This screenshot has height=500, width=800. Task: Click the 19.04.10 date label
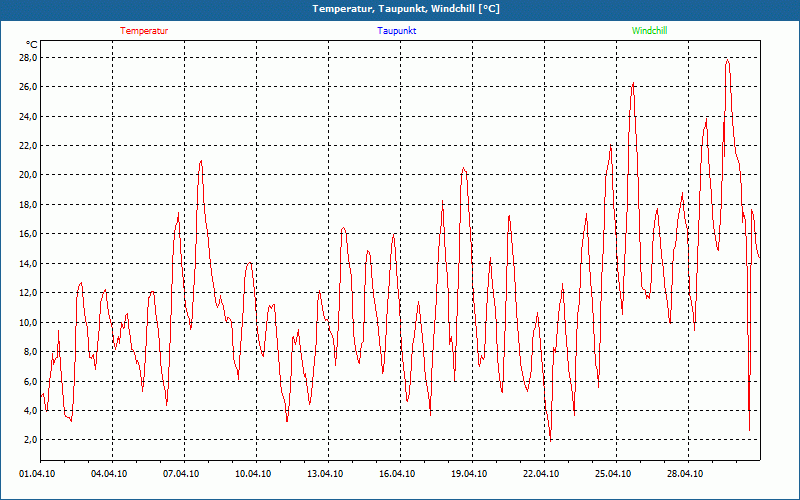pyautogui.click(x=469, y=473)
